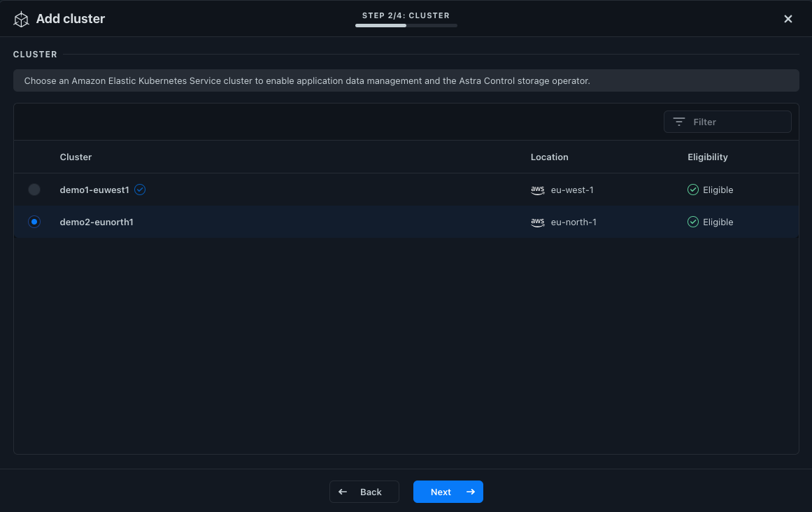Click the funnel filter icon
Screen dimensions: 812x512
coord(678,122)
